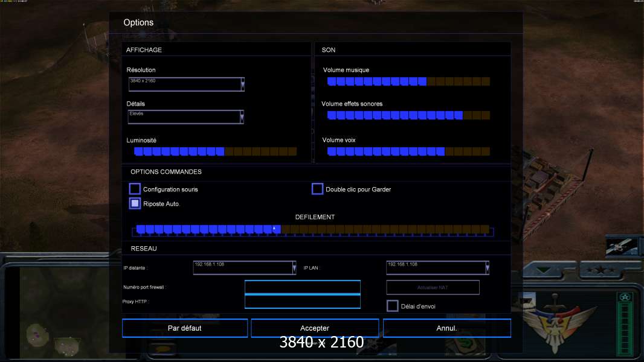The height and width of the screenshot is (362, 644).
Task: Click the Numéro port firewall field
Action: click(x=302, y=287)
